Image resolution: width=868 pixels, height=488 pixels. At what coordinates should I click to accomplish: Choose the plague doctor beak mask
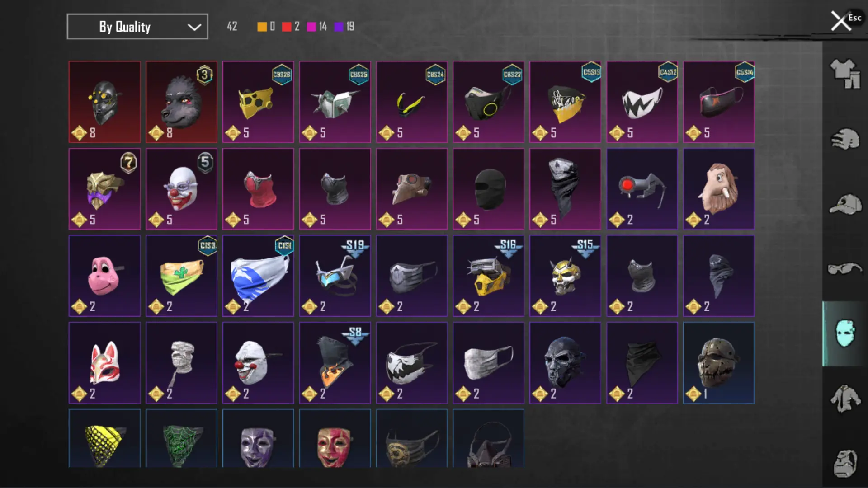412,189
